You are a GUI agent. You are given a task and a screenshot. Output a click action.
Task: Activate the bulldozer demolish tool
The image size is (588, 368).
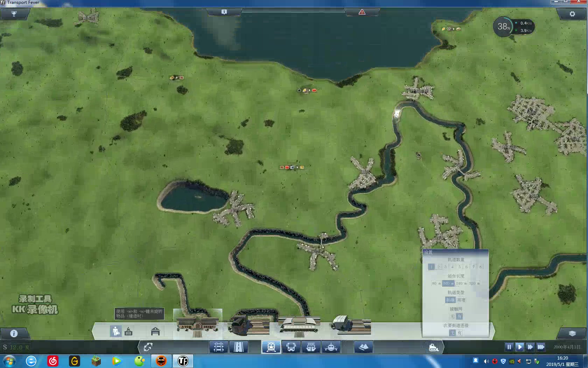pos(434,347)
